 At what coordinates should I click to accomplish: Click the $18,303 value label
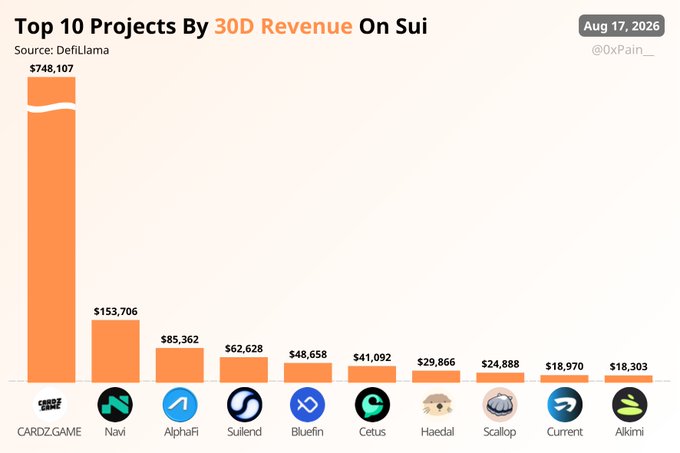pos(628,367)
